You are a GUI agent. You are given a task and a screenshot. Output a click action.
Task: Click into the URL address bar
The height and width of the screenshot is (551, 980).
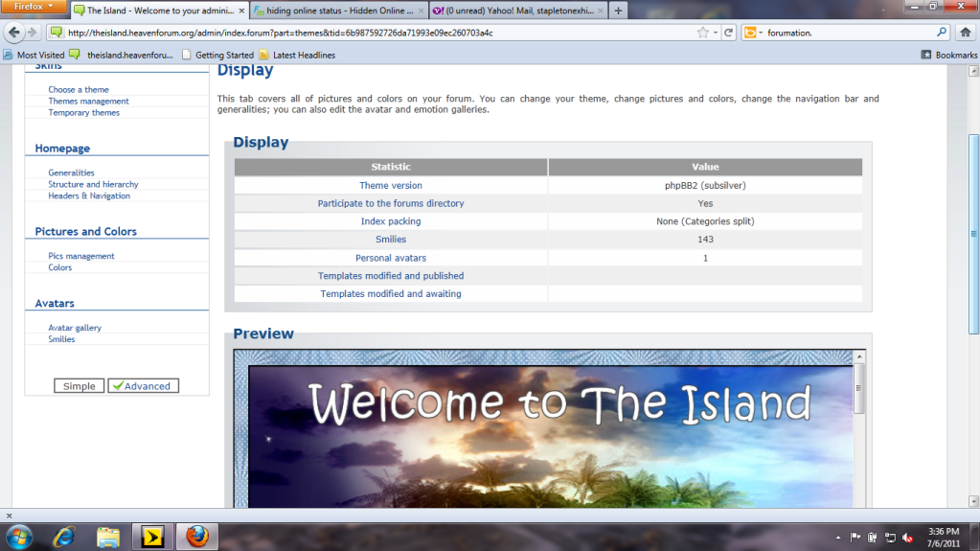pos(383,33)
